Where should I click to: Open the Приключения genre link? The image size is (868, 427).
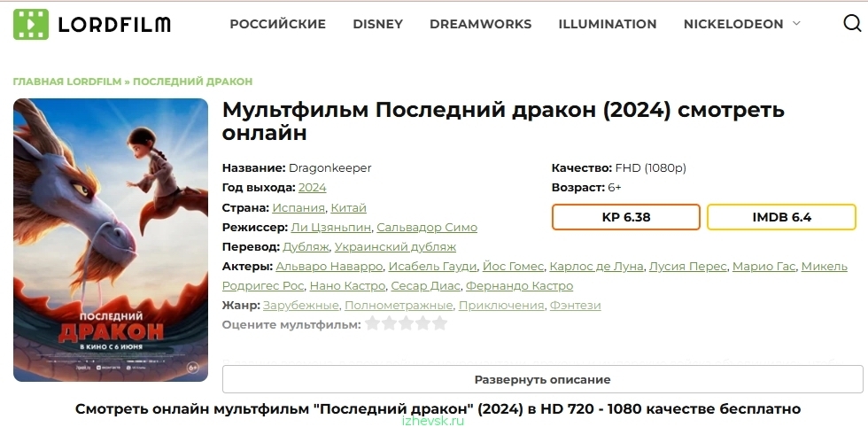(501, 305)
